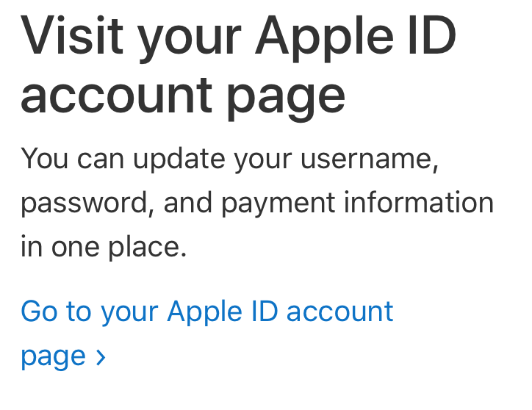Select the 'Visit your Apple ID' heading line

pyautogui.click(x=239, y=38)
